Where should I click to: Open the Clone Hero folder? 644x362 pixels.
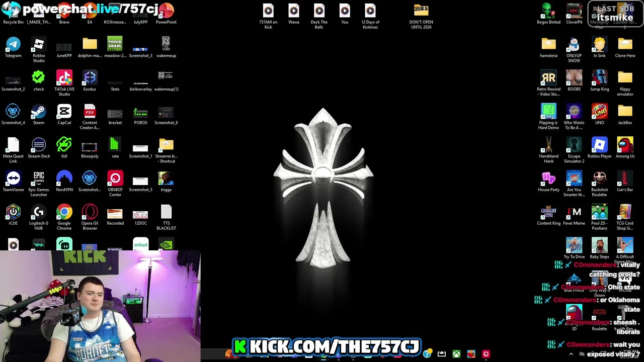625,47
